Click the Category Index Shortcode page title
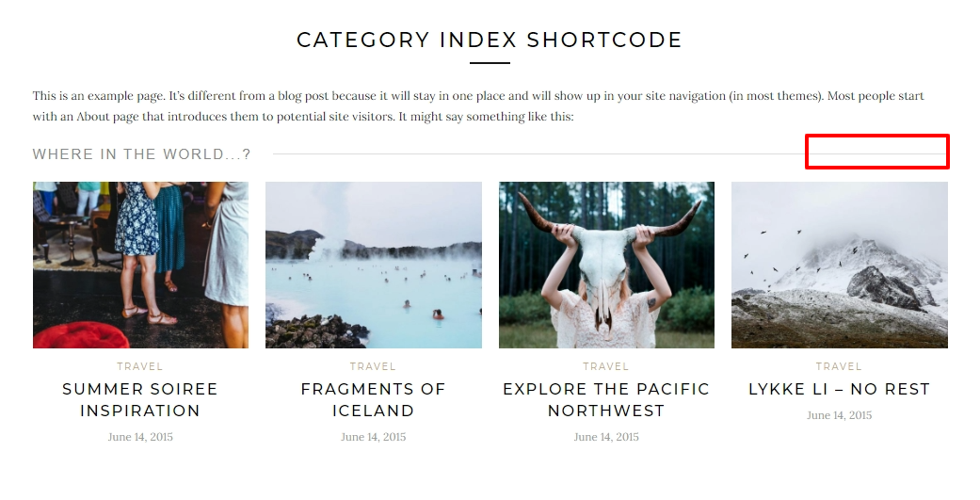Image resolution: width=980 pixels, height=500 pixels. (490, 40)
